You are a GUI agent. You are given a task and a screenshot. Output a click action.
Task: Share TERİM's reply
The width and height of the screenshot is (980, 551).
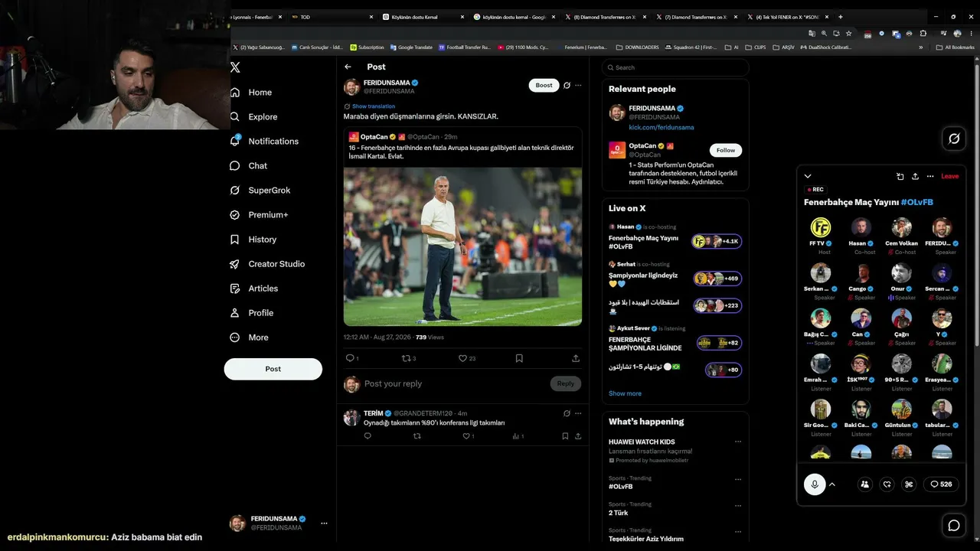(x=578, y=436)
